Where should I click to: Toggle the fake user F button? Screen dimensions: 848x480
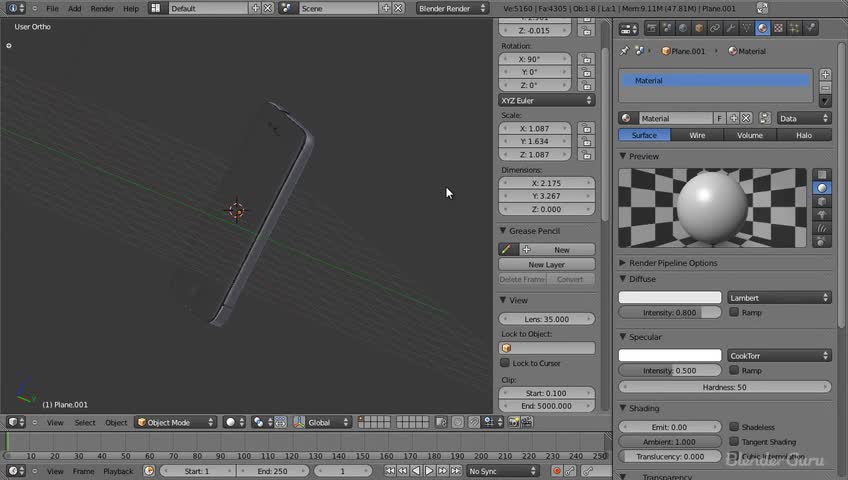[719, 118]
